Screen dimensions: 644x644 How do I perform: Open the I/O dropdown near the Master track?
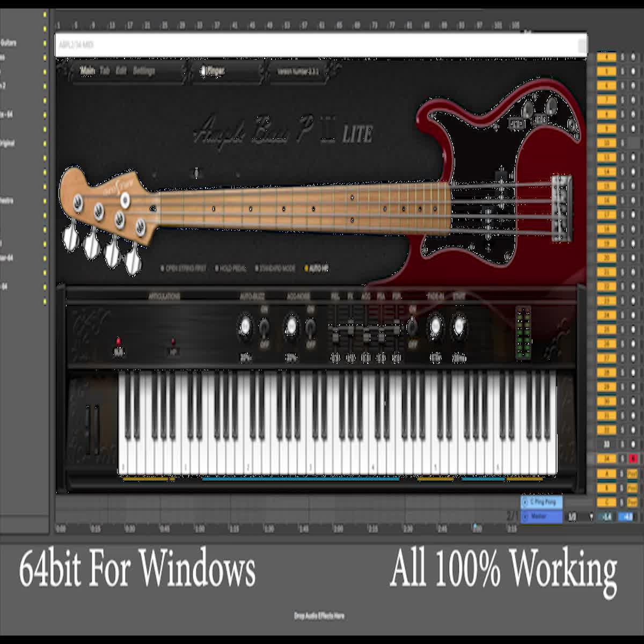point(571,517)
